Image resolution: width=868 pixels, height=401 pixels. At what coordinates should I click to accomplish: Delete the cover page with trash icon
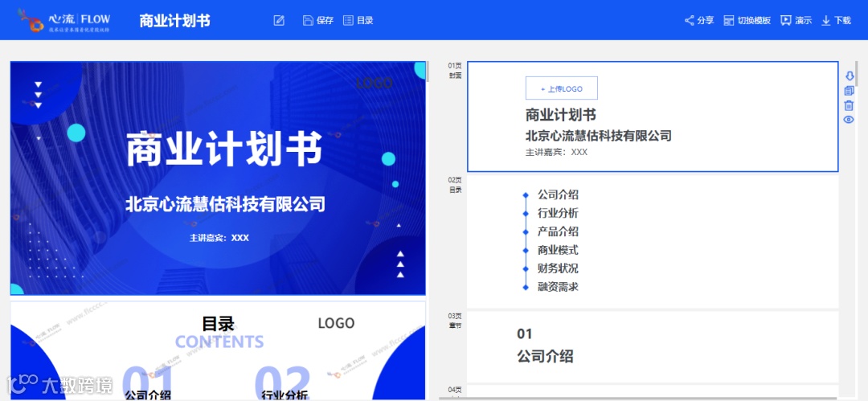tap(850, 105)
